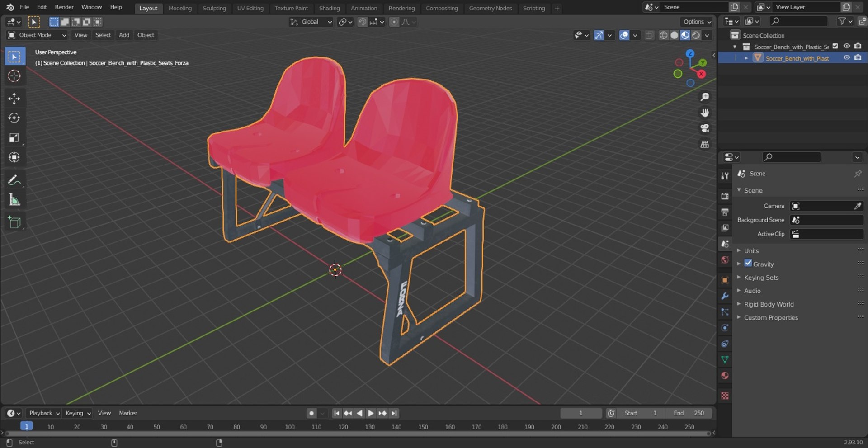The height and width of the screenshot is (448, 868).
Task: Toggle Soccer_Bench collection exclude checkbox
Action: pos(835,46)
